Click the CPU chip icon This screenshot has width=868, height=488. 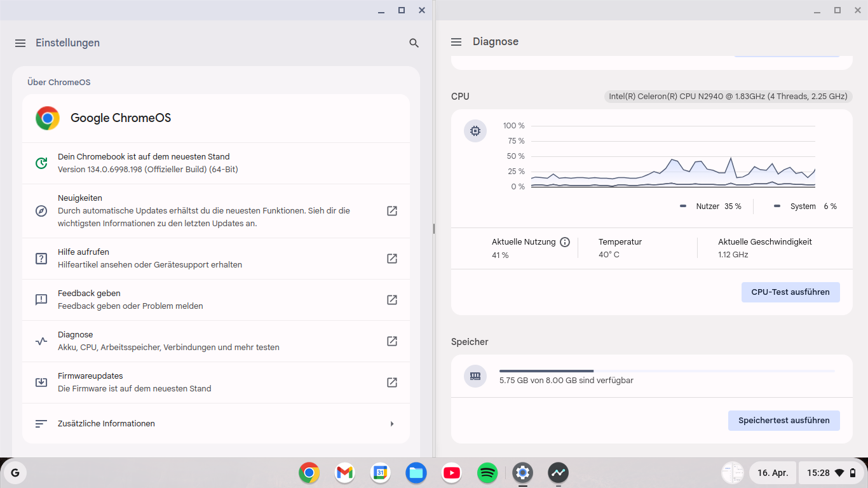click(475, 132)
